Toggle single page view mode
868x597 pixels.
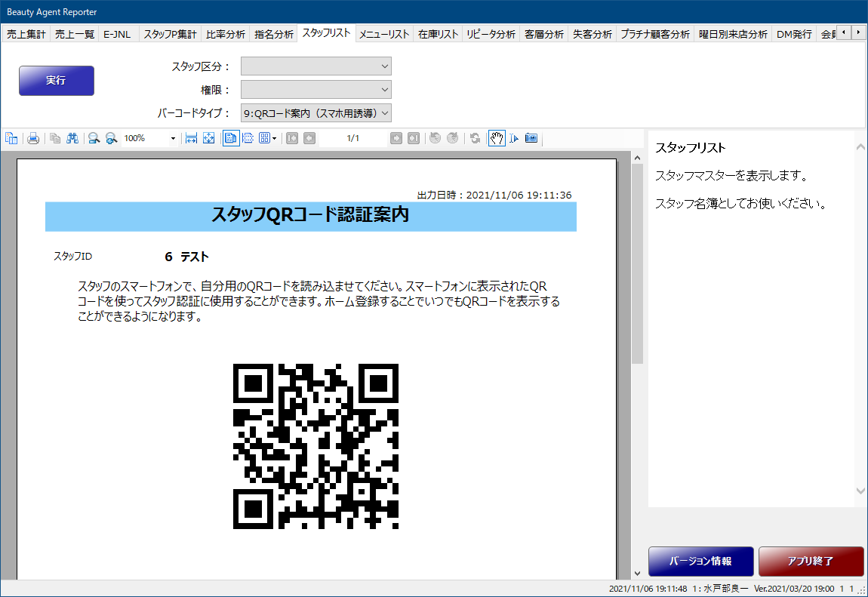230,138
